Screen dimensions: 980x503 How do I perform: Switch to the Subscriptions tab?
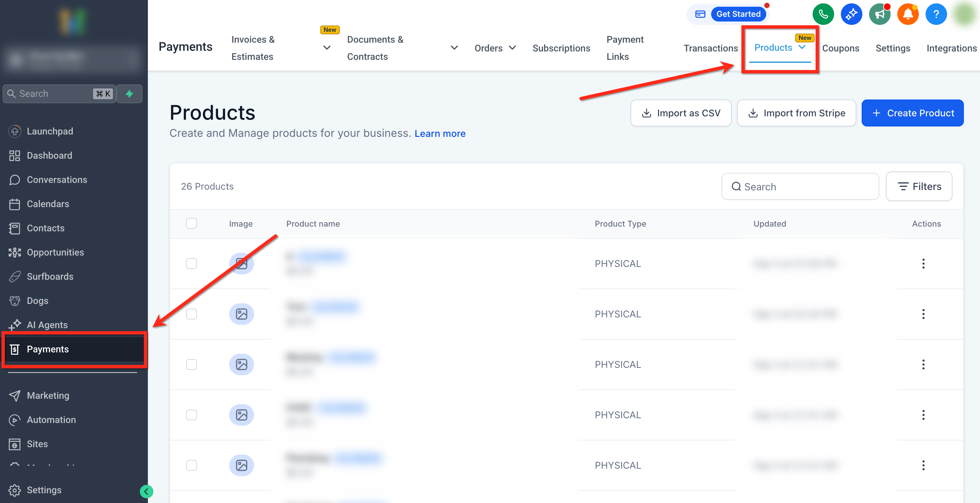[561, 48]
